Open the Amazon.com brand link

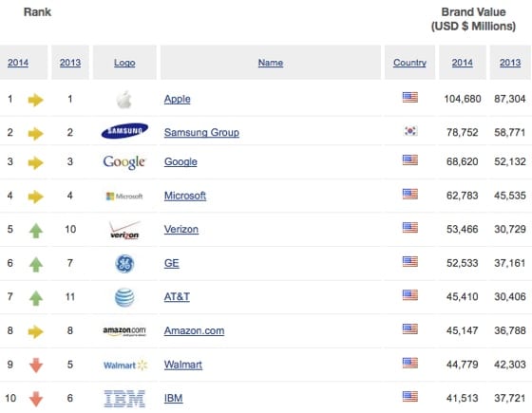[194, 330]
